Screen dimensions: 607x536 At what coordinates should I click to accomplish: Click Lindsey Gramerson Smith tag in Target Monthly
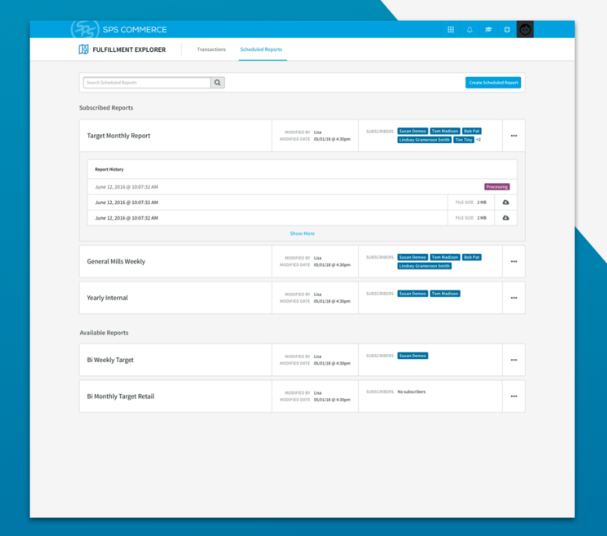tap(424, 140)
